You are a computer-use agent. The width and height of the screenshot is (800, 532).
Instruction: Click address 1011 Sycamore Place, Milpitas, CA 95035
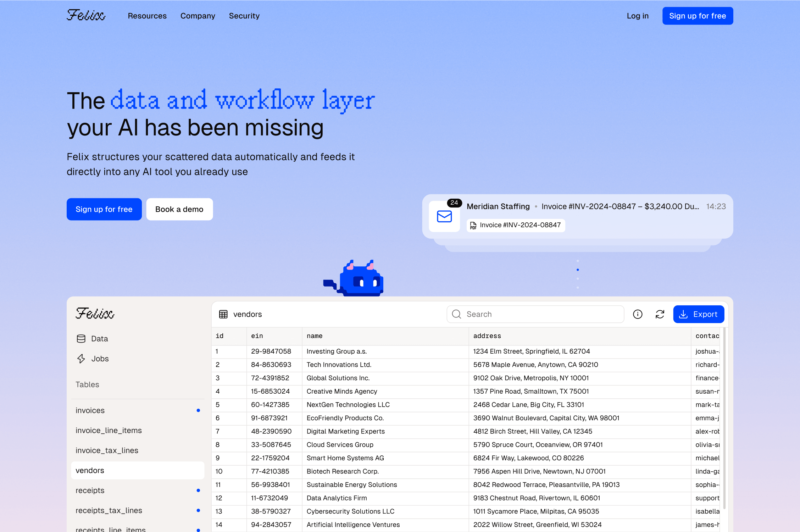[x=536, y=511]
